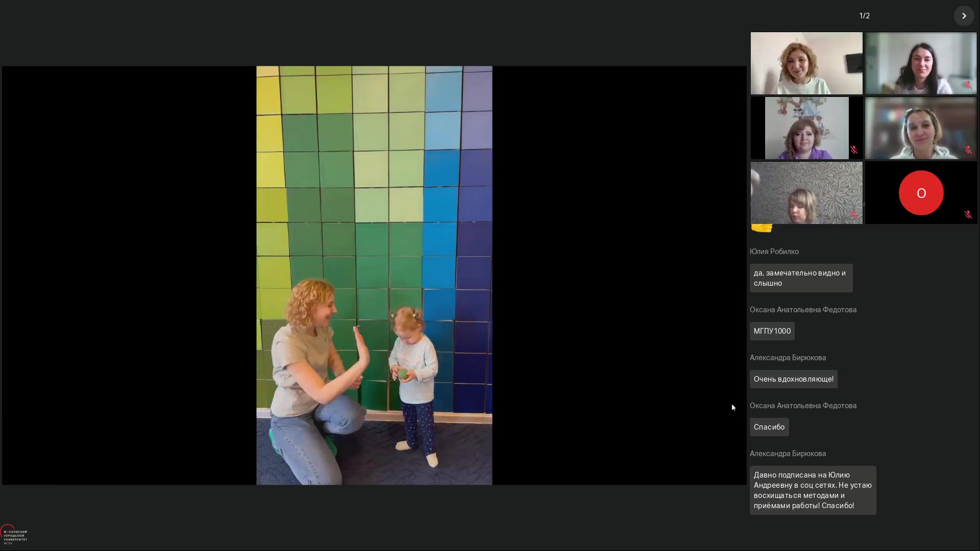
Task: Click muted mic icon on red O avatar tile
Action: pos(968,215)
